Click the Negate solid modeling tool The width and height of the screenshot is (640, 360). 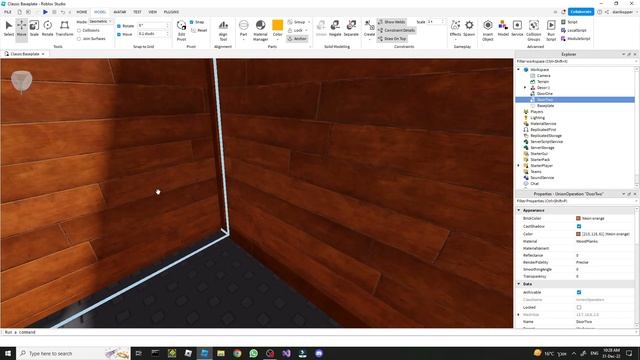(335, 28)
